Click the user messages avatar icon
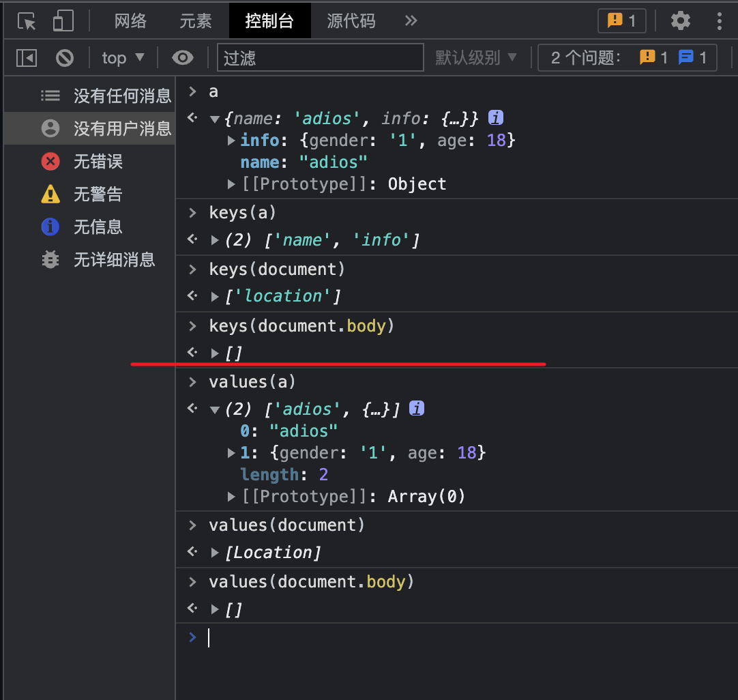The image size is (738, 700). click(x=50, y=128)
